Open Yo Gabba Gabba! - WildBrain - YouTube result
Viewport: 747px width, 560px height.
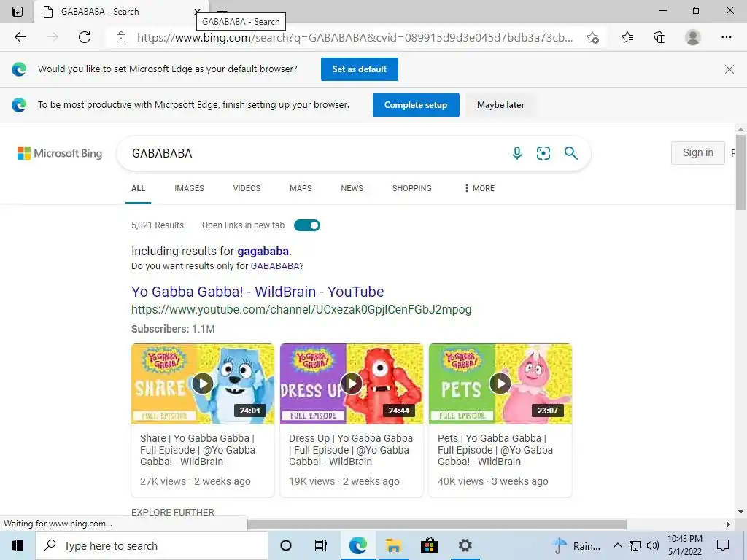[x=258, y=292]
